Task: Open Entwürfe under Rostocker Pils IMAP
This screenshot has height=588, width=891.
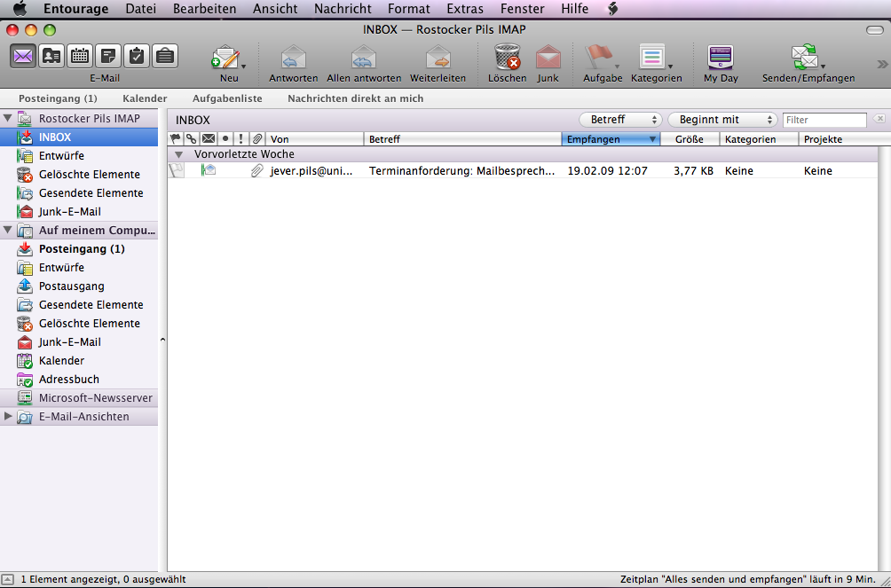Action: click(79, 156)
